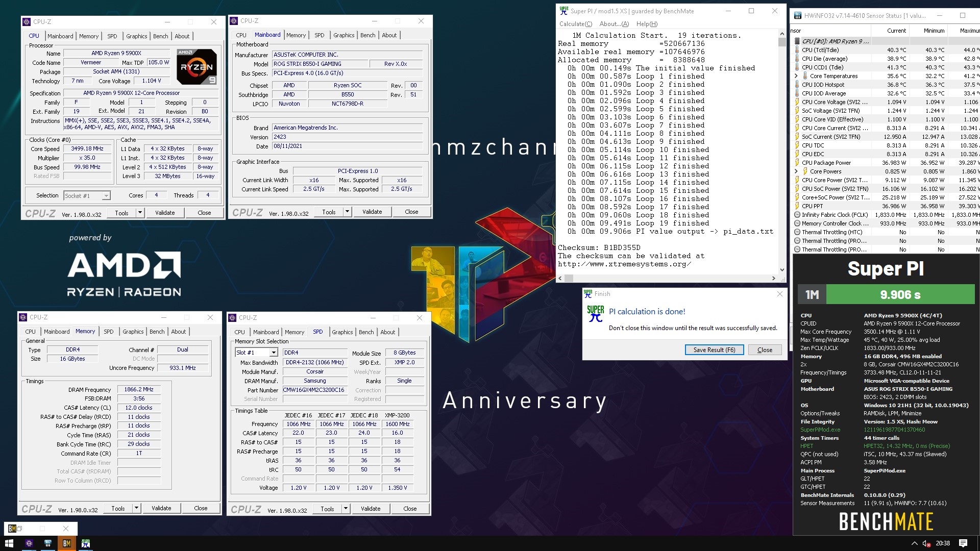Activate BenchMate from the taskbar
Image resolution: width=980 pixels, height=551 pixels.
click(x=67, y=543)
